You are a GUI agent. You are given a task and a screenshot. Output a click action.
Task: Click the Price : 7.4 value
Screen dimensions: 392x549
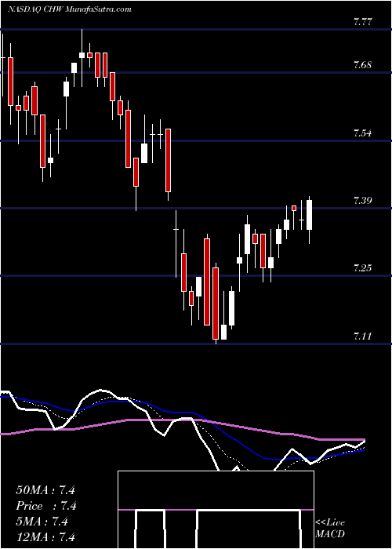tap(46, 506)
